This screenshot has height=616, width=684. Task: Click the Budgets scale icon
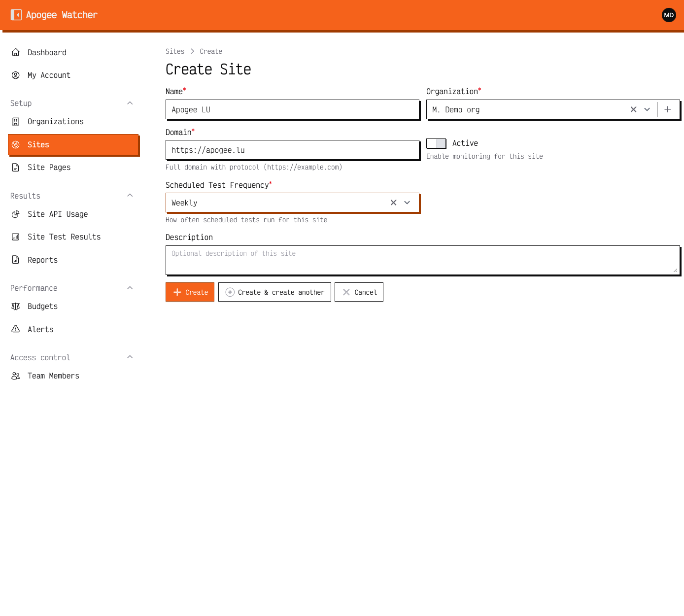point(16,306)
